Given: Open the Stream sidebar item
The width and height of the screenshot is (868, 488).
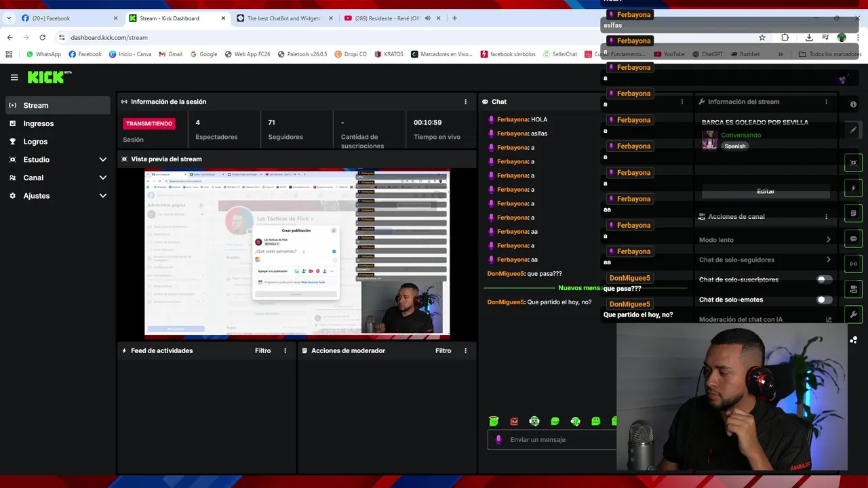Looking at the screenshot, I should (x=58, y=105).
